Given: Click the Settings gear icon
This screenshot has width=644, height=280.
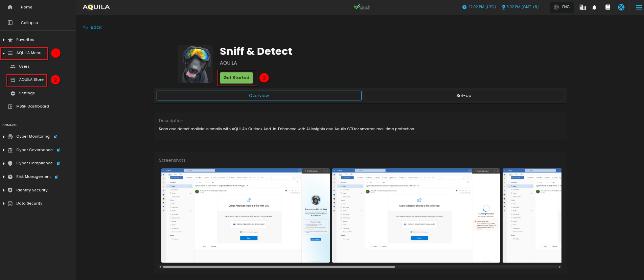Looking at the screenshot, I should 13,93.
